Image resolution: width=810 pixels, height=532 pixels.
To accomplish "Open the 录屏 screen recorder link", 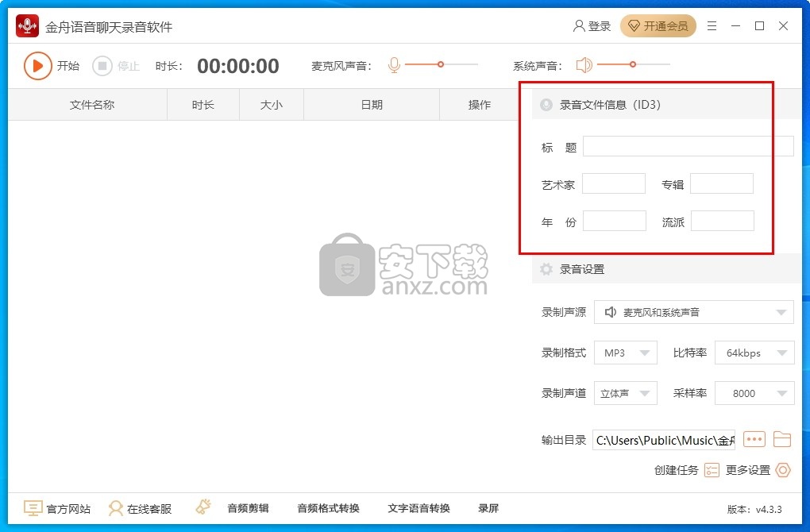I will pyautogui.click(x=488, y=508).
